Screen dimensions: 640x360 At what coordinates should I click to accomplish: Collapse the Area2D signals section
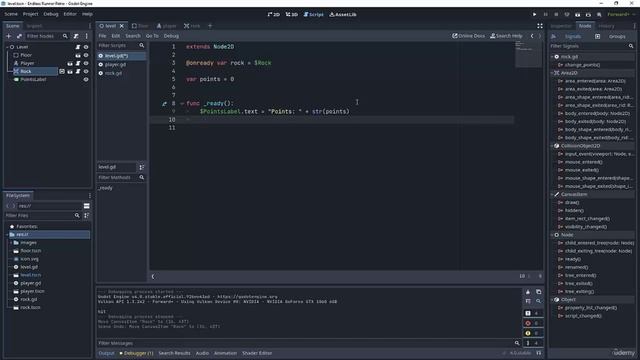point(552,73)
